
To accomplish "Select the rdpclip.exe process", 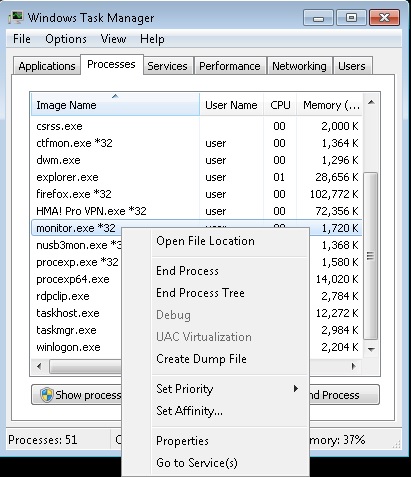I will tap(77, 296).
